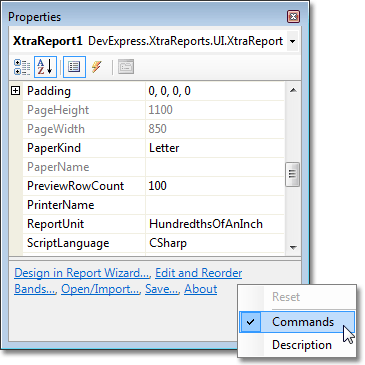Select the PreviewRowCount property name
The width and height of the screenshot is (365, 365).
[75, 186]
